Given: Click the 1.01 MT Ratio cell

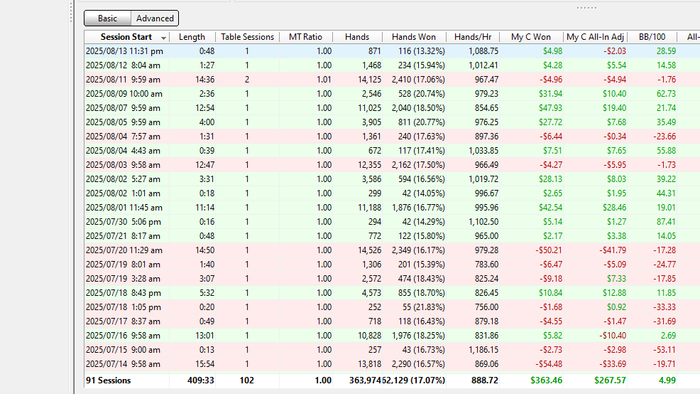Looking at the screenshot, I should pos(324,80).
